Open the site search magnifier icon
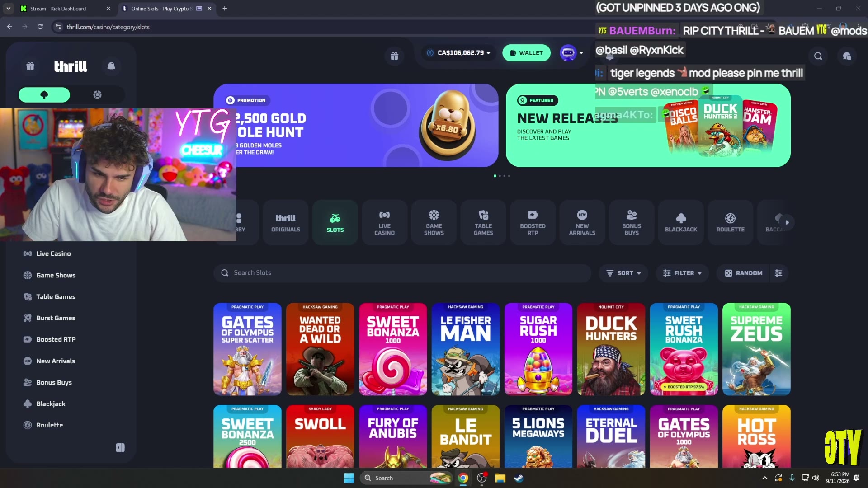Screen dimensions: 868x488 (818, 56)
